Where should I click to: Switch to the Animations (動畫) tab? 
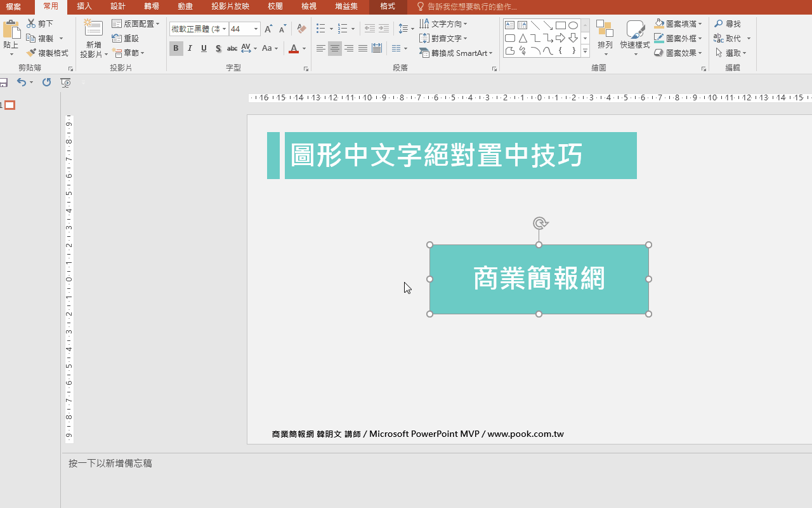185,6
